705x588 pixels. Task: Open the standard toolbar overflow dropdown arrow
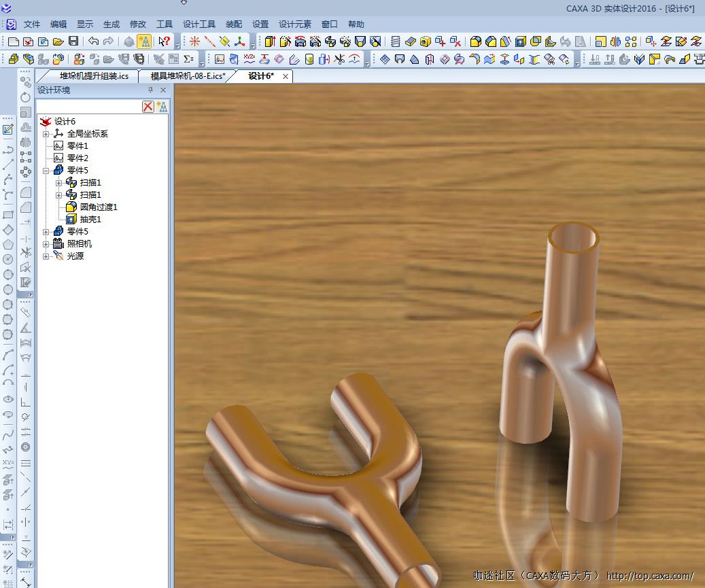[x=177, y=46]
